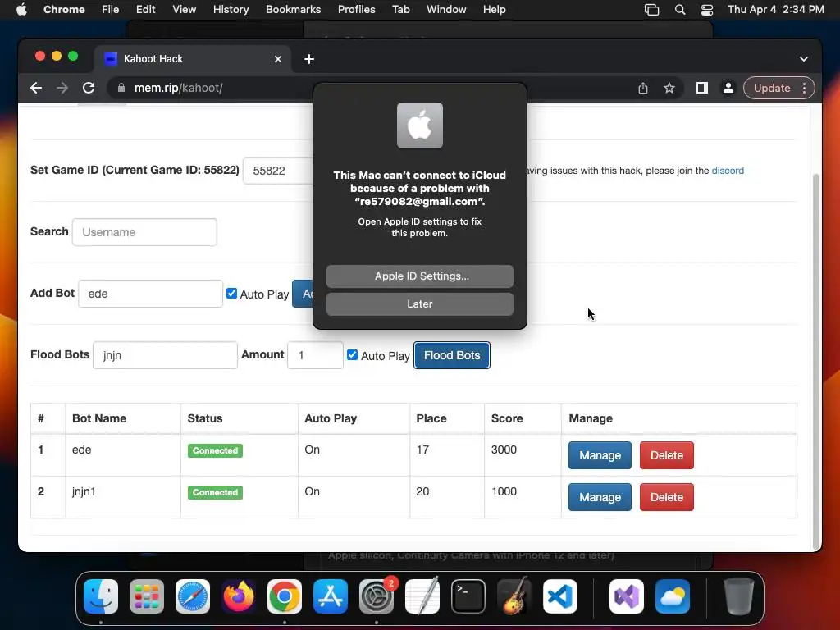Image resolution: width=840 pixels, height=630 pixels.
Task: Click the Add Bot name field
Action: tap(151, 294)
